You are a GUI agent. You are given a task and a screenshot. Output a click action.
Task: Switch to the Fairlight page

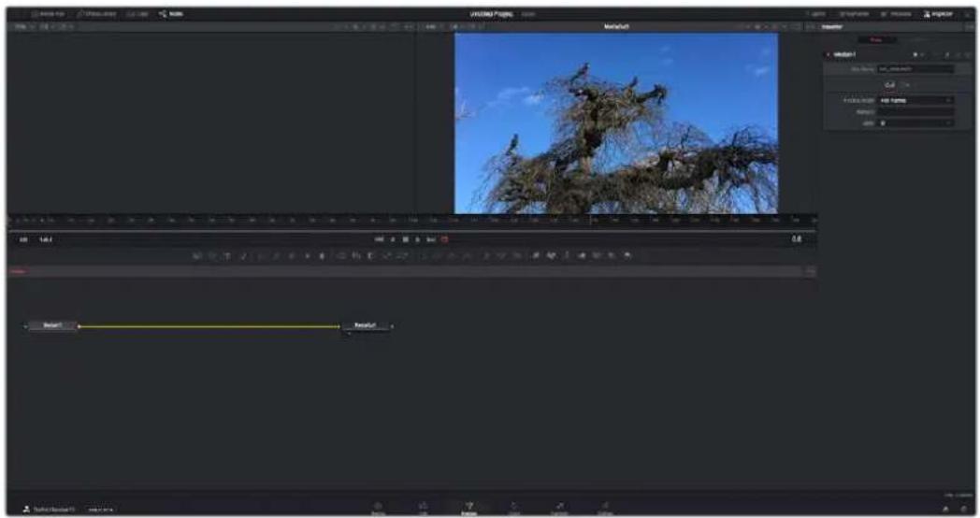(559, 508)
